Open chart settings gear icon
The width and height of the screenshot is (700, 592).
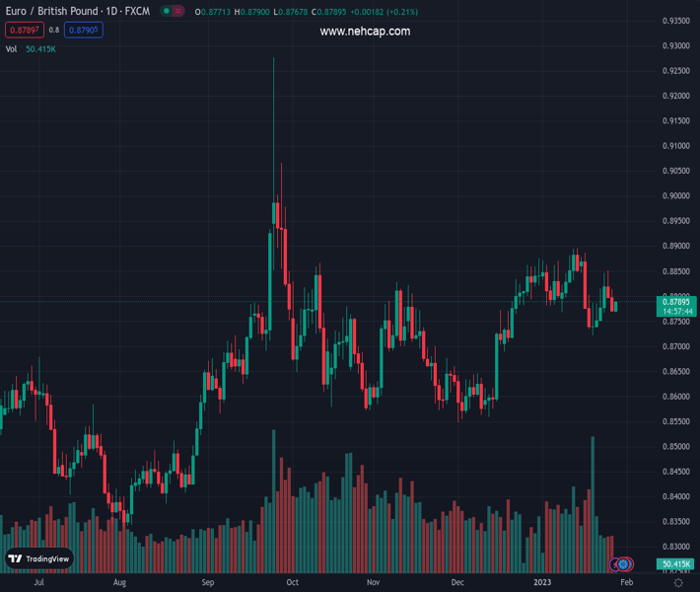click(x=678, y=582)
